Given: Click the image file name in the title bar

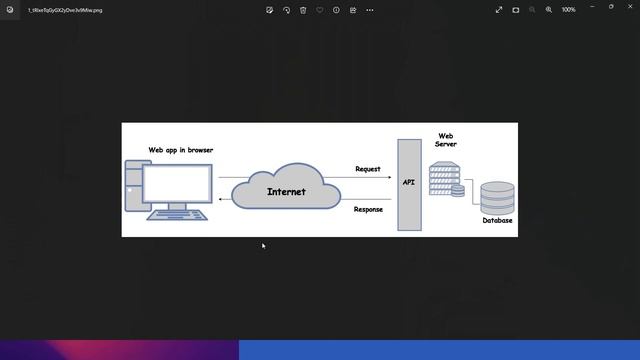Looking at the screenshot, I should (65, 10).
